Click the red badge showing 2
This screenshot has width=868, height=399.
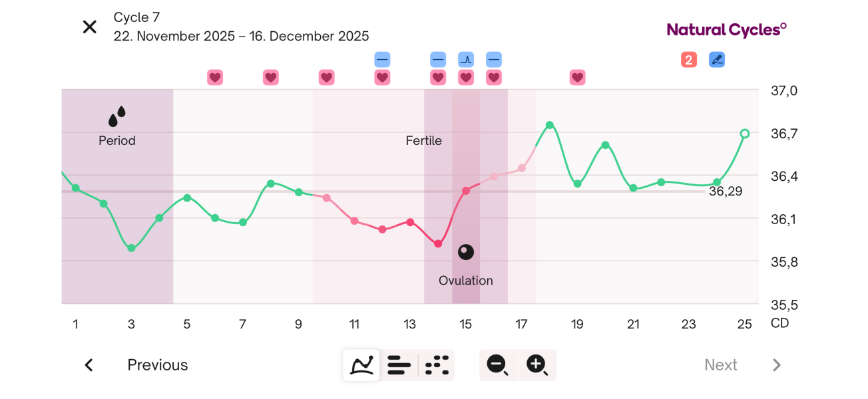point(688,59)
